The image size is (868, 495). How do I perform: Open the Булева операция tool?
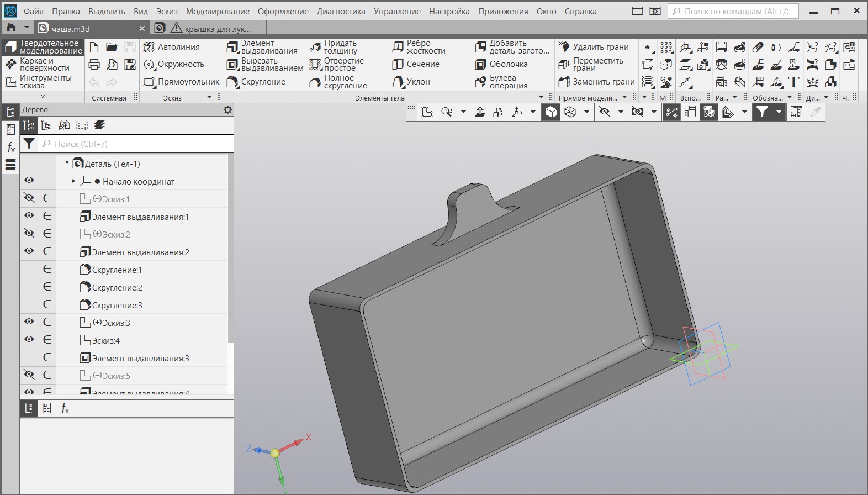(501, 82)
